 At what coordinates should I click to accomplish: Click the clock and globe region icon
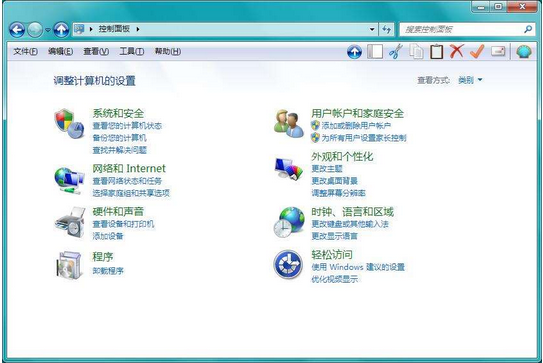289,222
